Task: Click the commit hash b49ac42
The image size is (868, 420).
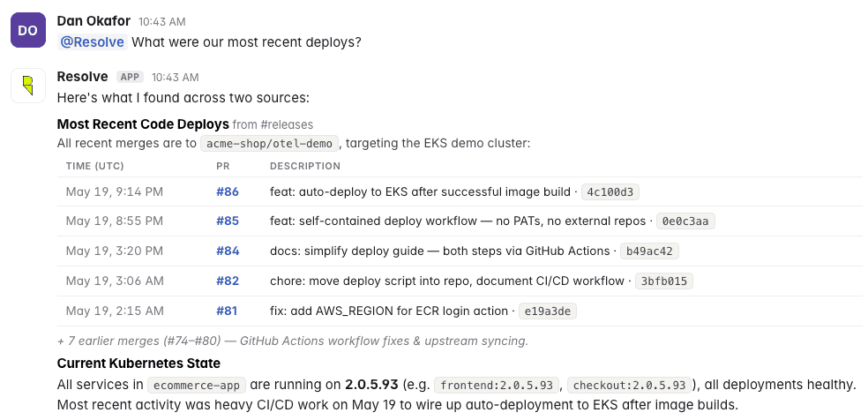Action: [649, 251]
